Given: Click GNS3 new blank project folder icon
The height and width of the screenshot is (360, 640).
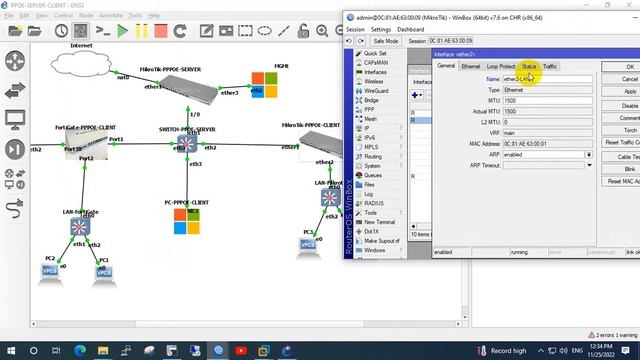Looking at the screenshot, I should coord(15,31).
